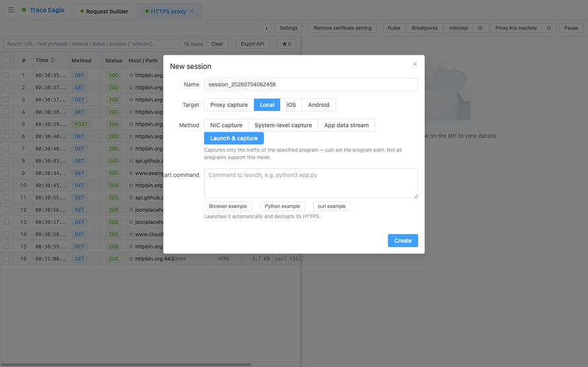Close the New session dialog
The height and width of the screenshot is (367, 588).
coord(415,64)
